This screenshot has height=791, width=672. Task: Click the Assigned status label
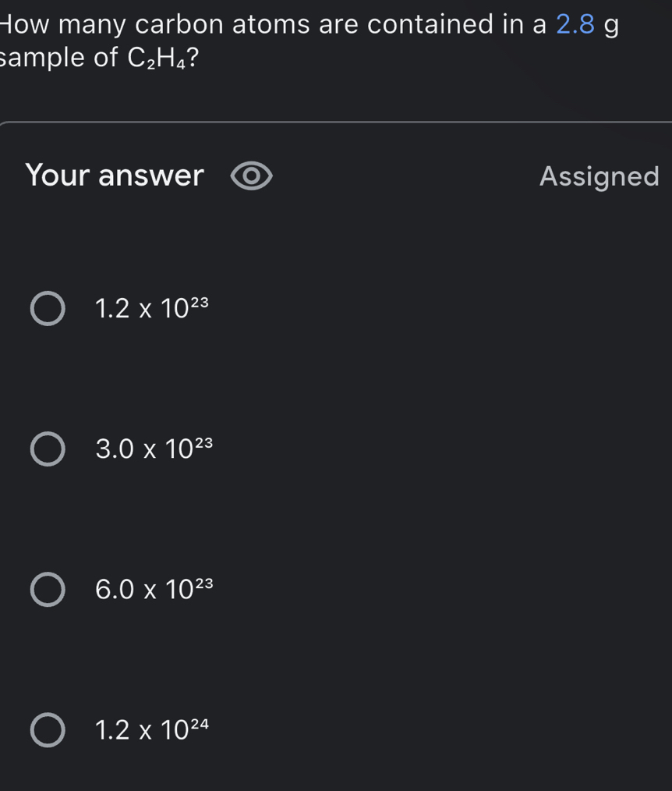click(599, 177)
